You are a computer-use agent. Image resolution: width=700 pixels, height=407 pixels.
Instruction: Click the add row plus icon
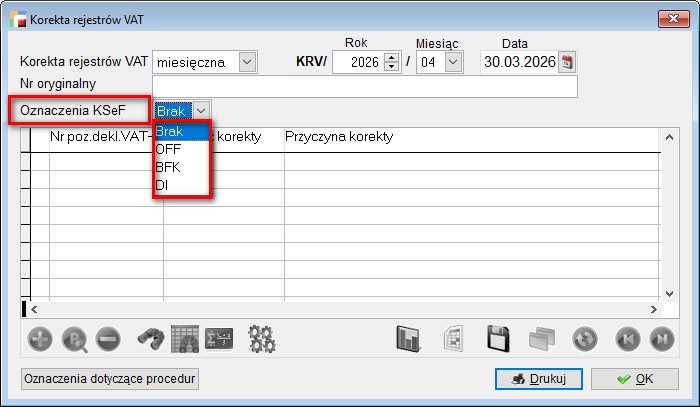pyautogui.click(x=38, y=339)
